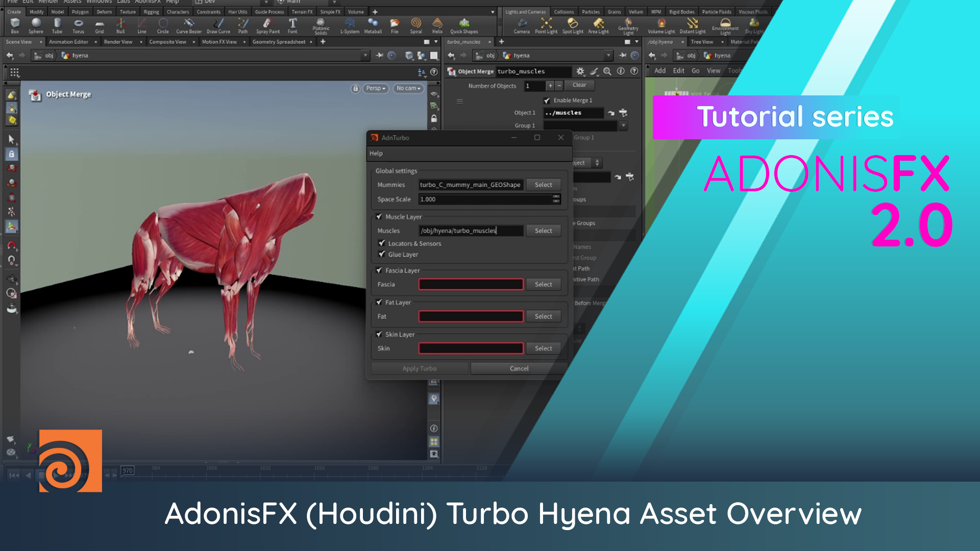
Task: Click Select button for Fascia
Action: coord(543,284)
